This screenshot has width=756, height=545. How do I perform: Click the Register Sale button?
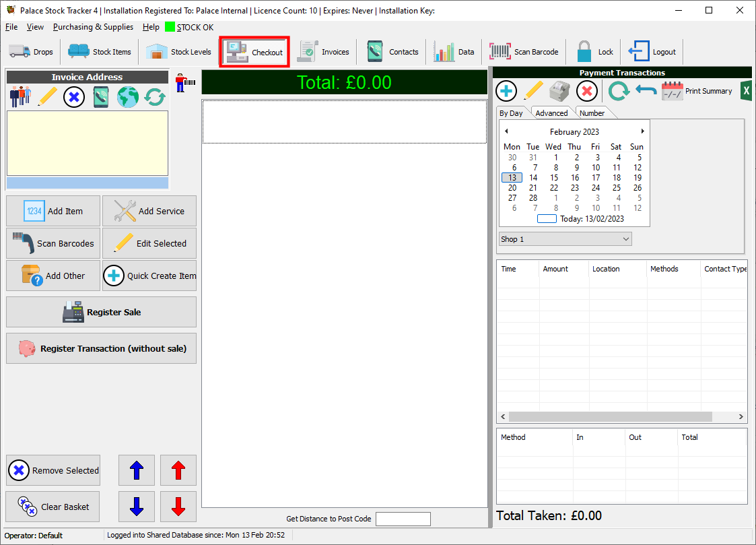tap(101, 313)
